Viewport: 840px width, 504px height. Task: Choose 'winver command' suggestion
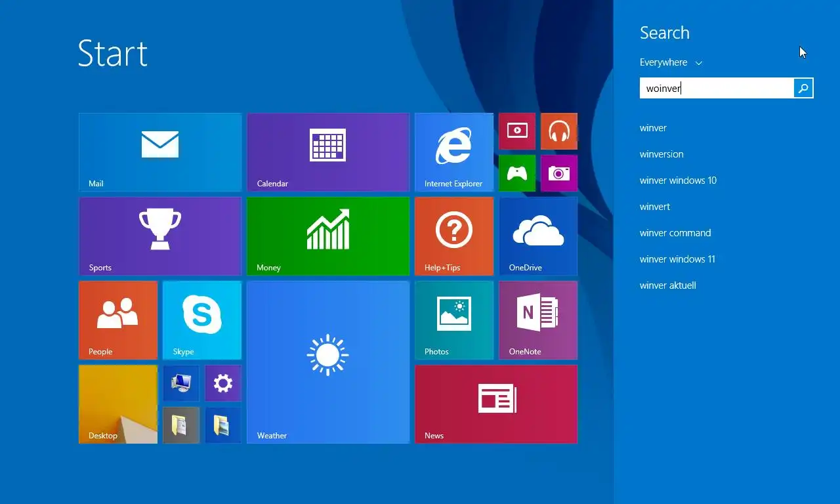675,233
